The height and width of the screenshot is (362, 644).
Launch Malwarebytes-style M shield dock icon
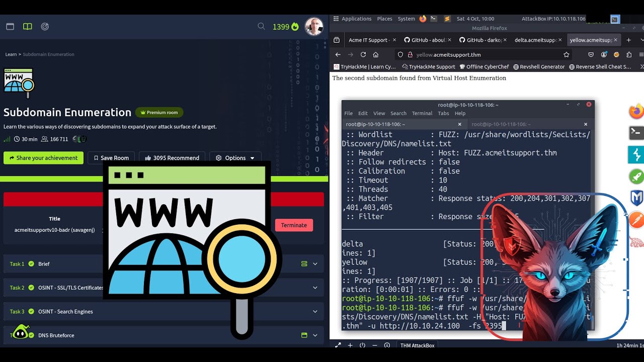(636, 198)
